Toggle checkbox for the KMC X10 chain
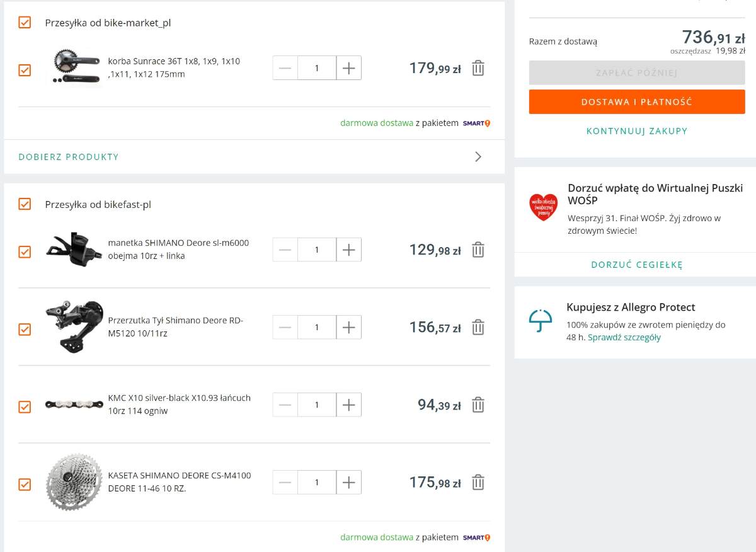This screenshot has height=552, width=756. [x=25, y=407]
